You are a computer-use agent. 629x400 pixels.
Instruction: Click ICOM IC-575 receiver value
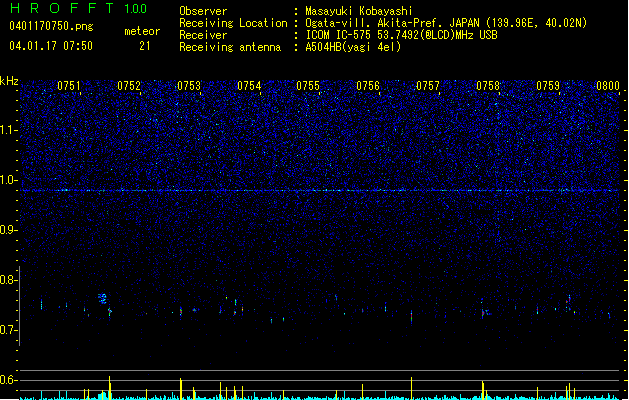pos(401,35)
